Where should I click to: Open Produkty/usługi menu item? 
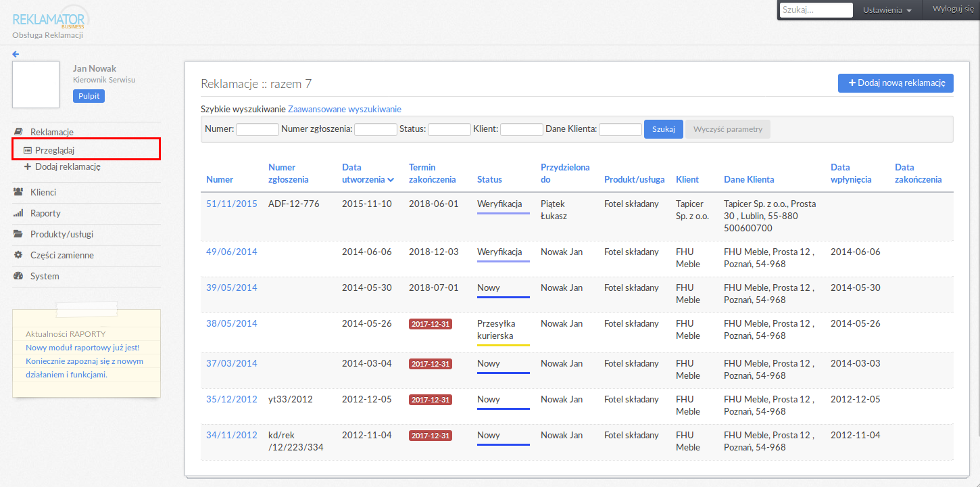pyautogui.click(x=62, y=234)
